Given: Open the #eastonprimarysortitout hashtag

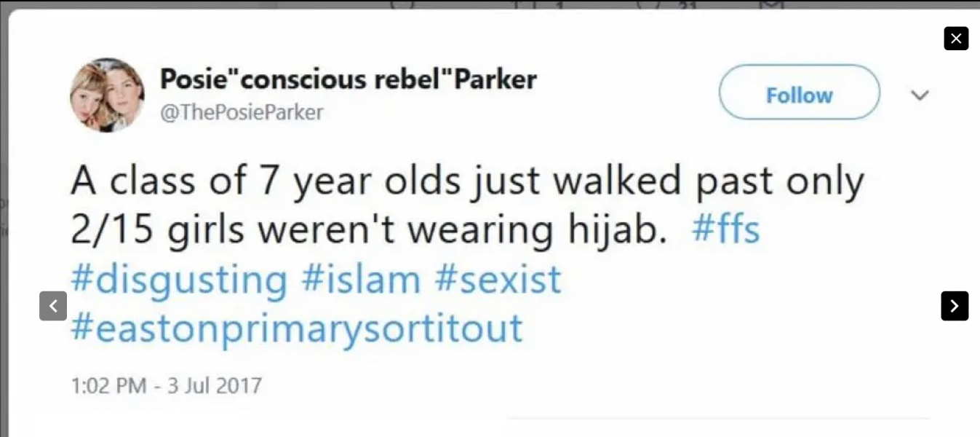Looking at the screenshot, I should 297,329.
